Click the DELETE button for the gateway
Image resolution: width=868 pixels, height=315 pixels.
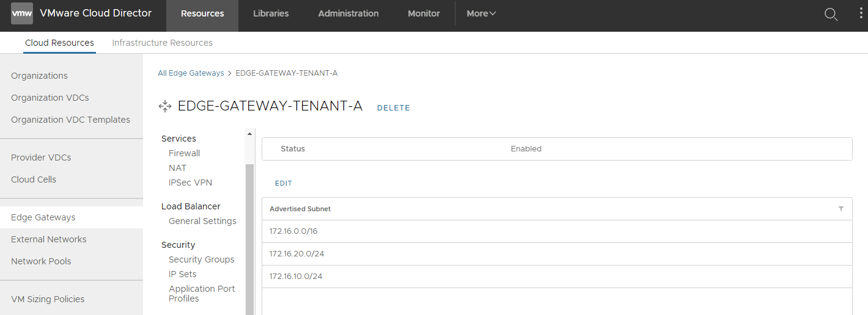[x=393, y=108]
